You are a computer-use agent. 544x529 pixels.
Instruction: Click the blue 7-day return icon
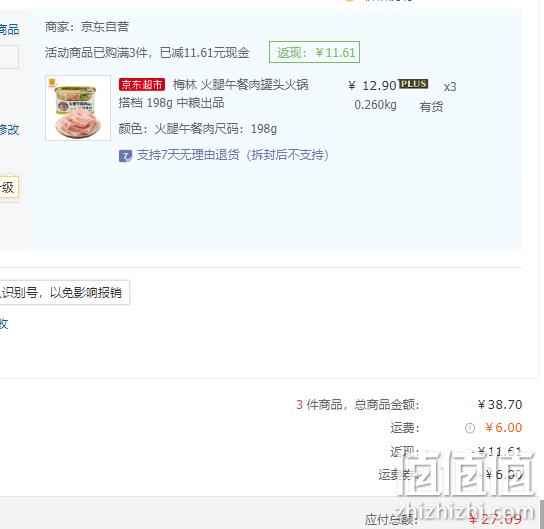click(x=125, y=156)
